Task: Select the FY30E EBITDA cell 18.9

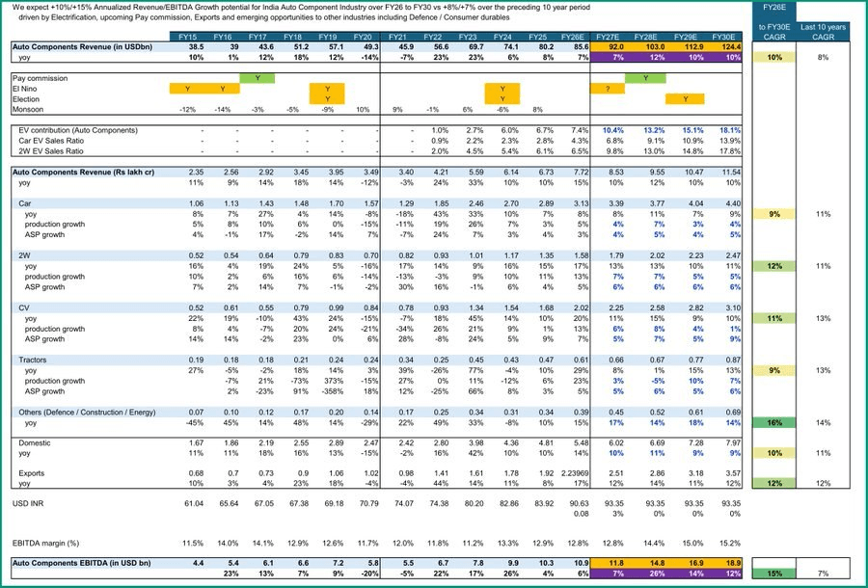Action: (x=723, y=563)
